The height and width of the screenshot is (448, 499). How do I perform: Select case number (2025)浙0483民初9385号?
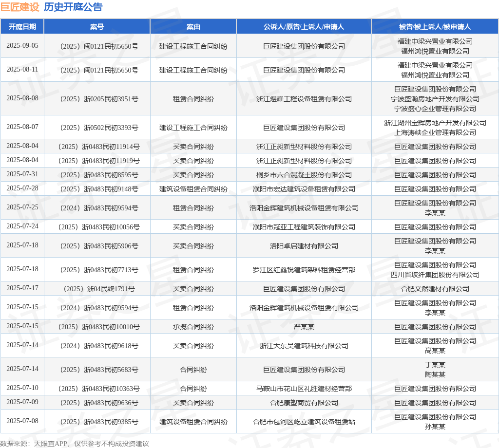98,422
